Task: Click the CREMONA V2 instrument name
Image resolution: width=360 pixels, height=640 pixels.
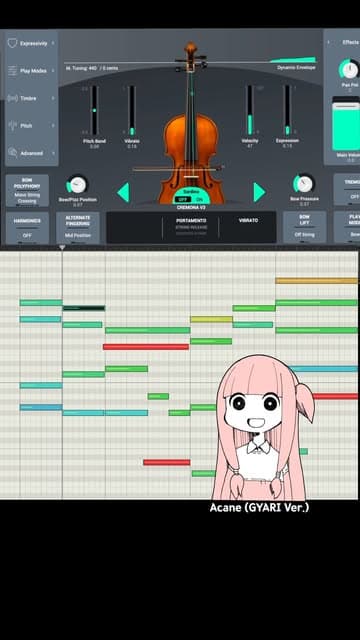Action: pos(191,207)
